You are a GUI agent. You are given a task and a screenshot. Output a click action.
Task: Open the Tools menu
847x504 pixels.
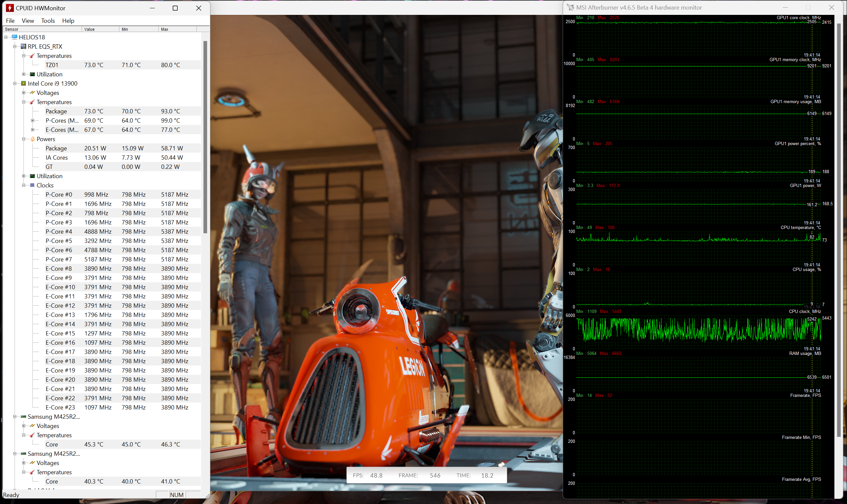(48, 21)
